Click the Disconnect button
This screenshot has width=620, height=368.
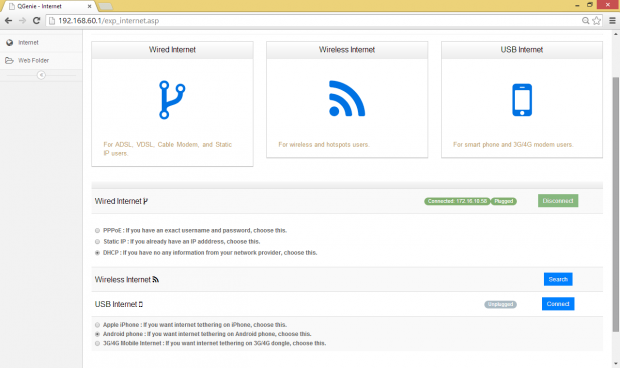click(x=558, y=201)
